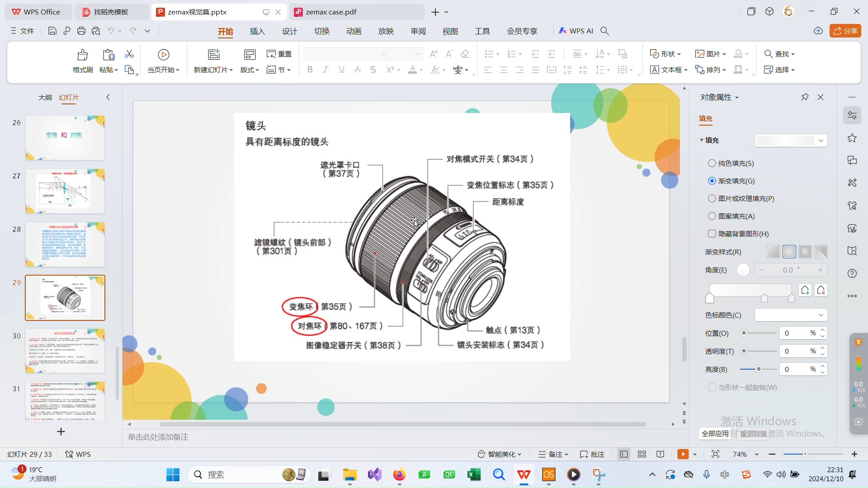The image size is (868, 488).
Task: Click the search magnifier beside WPS AI
Action: point(604,31)
